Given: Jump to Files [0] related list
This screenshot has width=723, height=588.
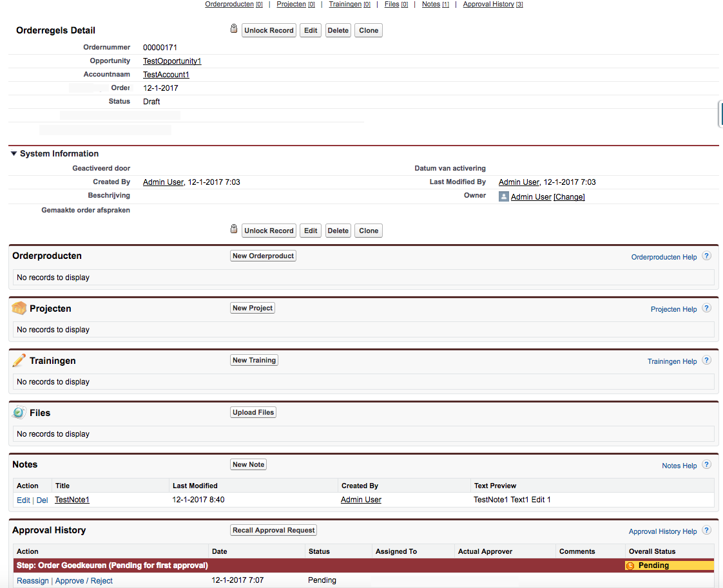Looking at the screenshot, I should click(x=396, y=4).
